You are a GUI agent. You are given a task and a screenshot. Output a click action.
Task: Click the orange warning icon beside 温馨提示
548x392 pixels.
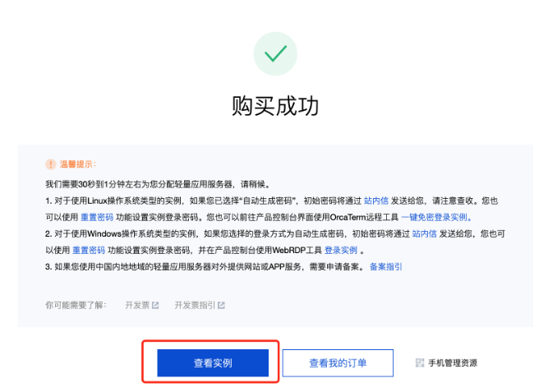[x=51, y=164]
